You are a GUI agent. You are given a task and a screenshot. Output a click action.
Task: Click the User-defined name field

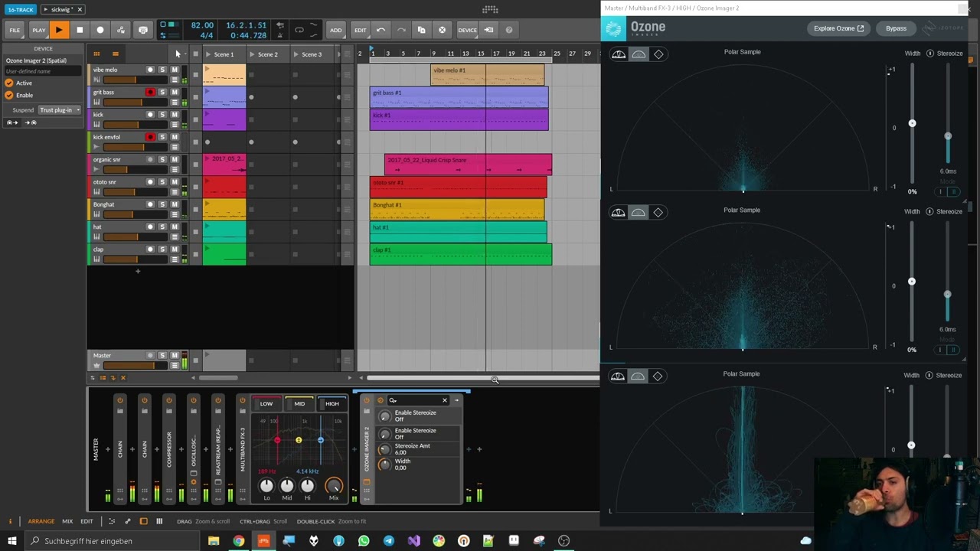42,71
